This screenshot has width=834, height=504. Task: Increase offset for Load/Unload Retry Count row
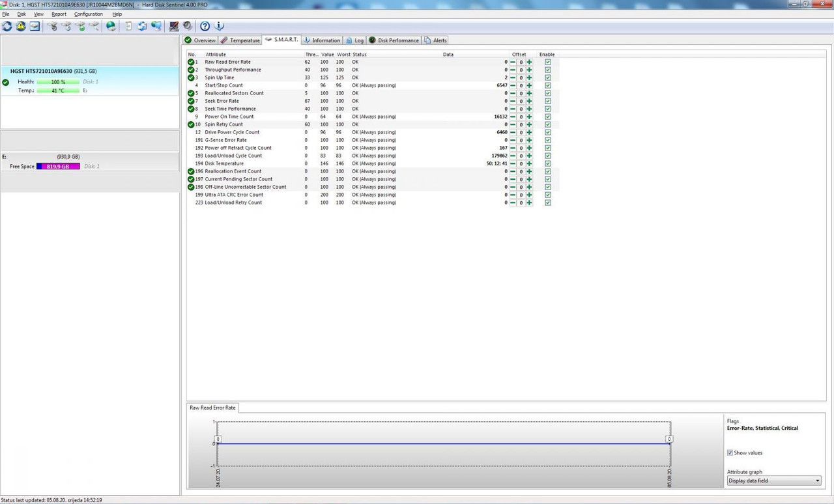529,203
